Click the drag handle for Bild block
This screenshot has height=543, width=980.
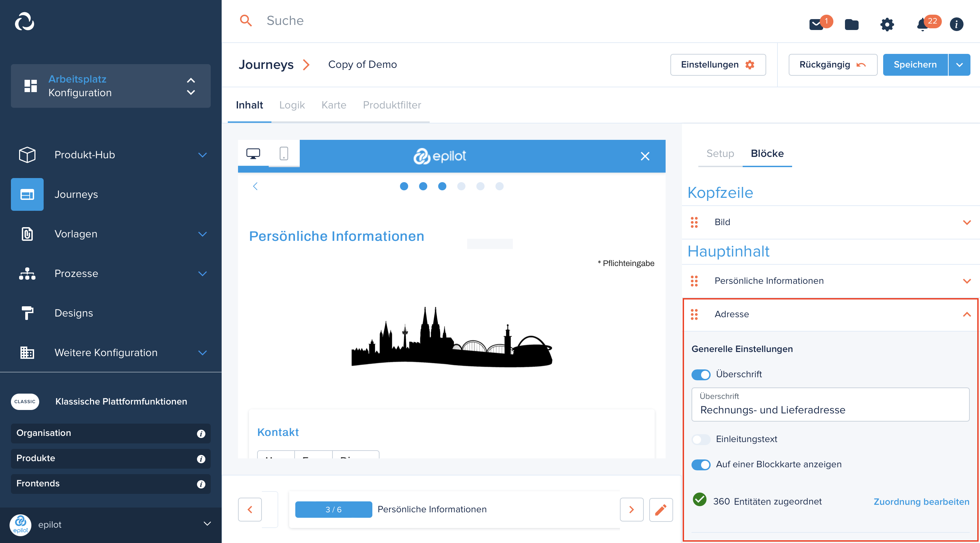pyautogui.click(x=694, y=222)
